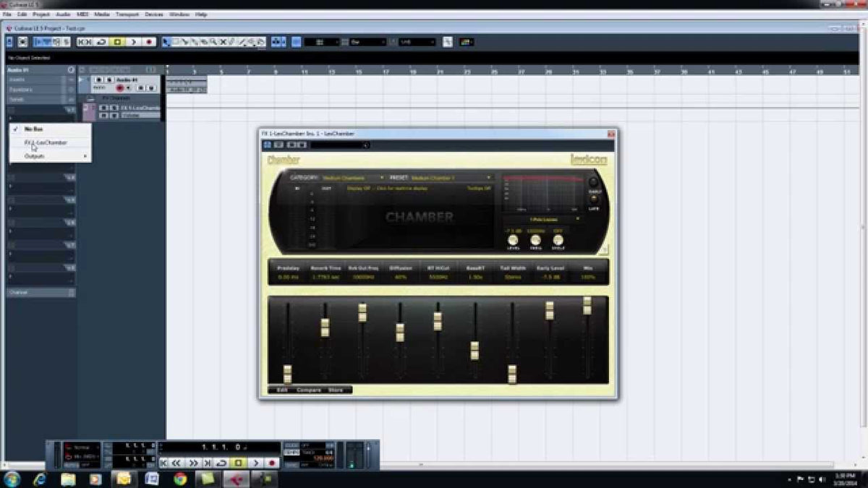The height and width of the screenshot is (488, 868).
Task: Expand the Equalizers section in Inspector
Action: (x=40, y=90)
